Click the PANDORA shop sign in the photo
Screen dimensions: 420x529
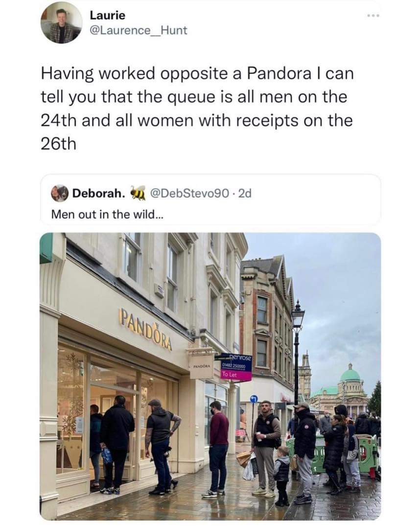[146, 330]
